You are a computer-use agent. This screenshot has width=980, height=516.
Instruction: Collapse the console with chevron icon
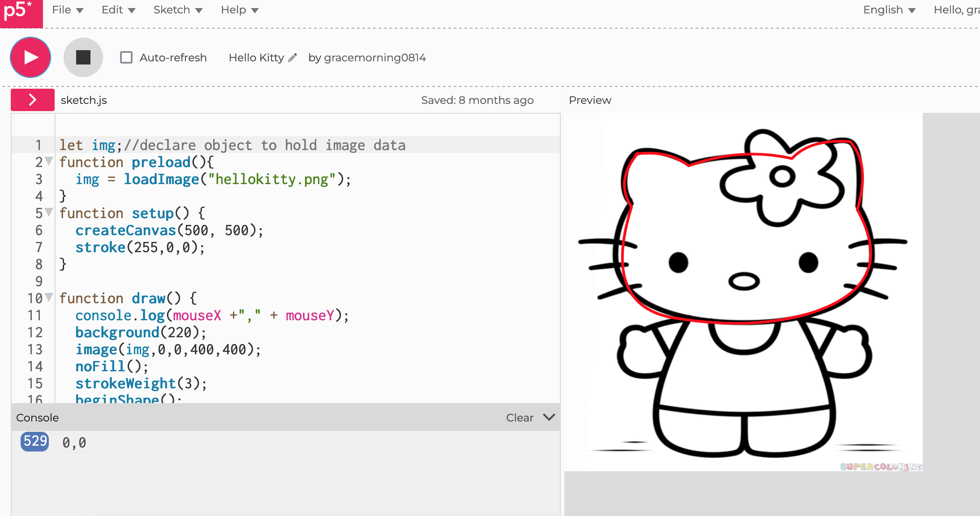pos(549,417)
